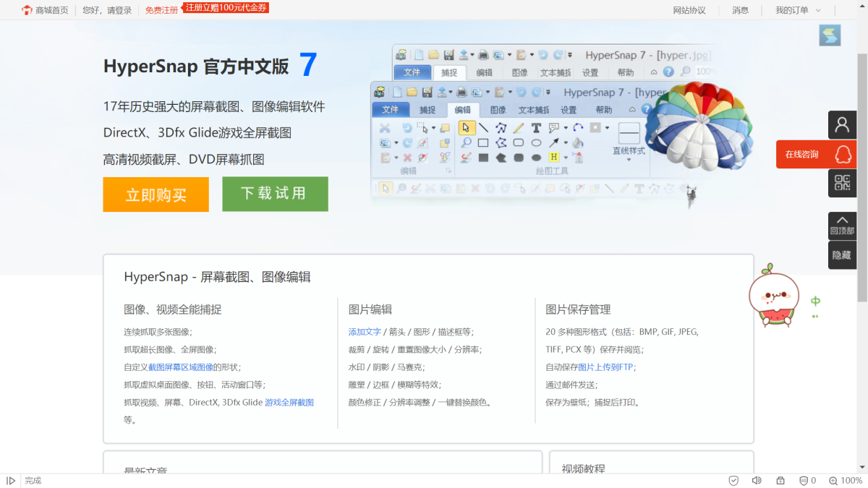The height and width of the screenshot is (488, 868).
Task: Click the ad-block shield icon in status bar
Action: 804,480
